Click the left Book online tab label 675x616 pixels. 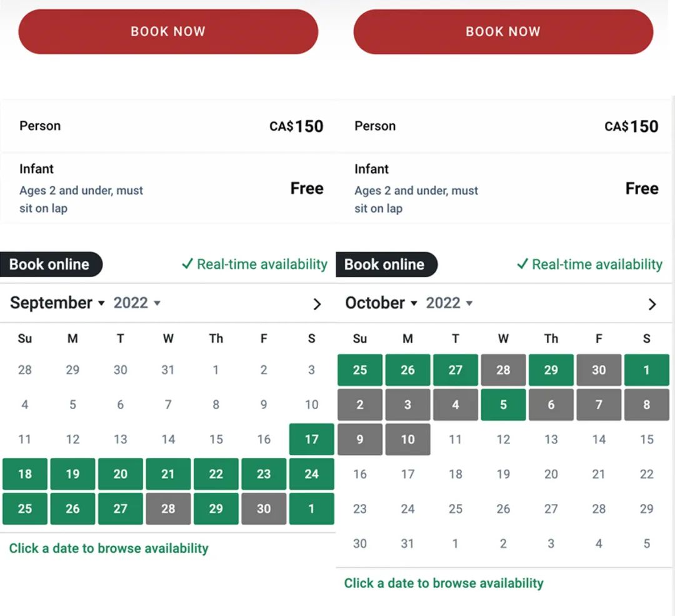[x=49, y=265]
